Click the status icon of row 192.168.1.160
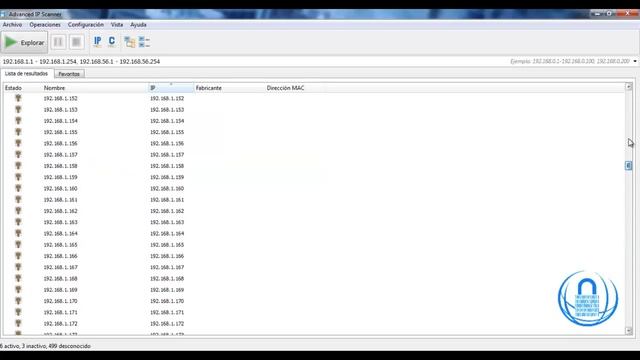 pos(18,188)
